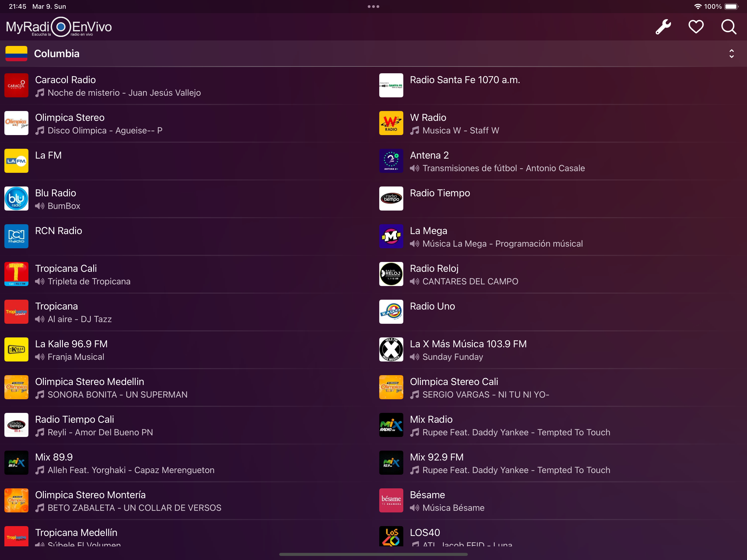Tap the La X Más Música logo
This screenshot has height=560, width=747.
click(x=391, y=349)
